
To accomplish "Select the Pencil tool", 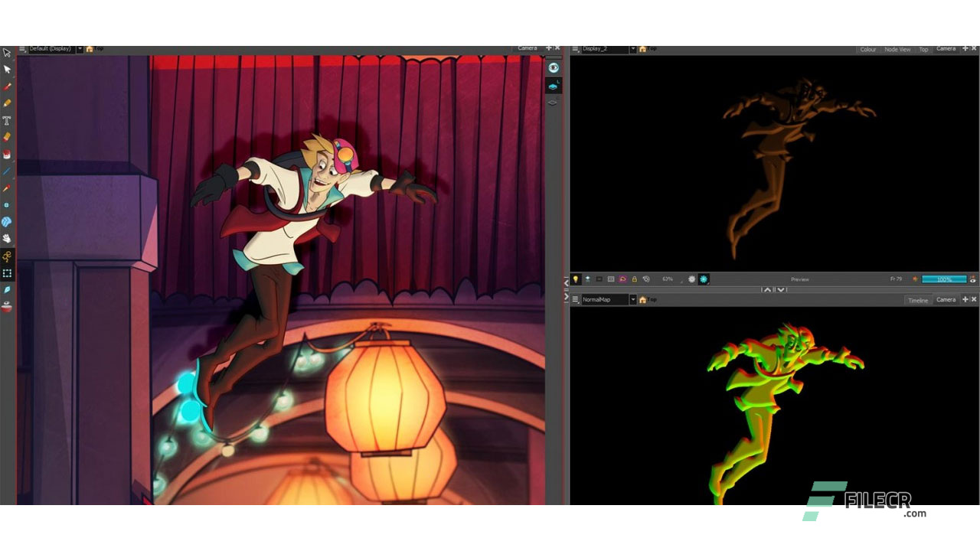I will point(7,103).
